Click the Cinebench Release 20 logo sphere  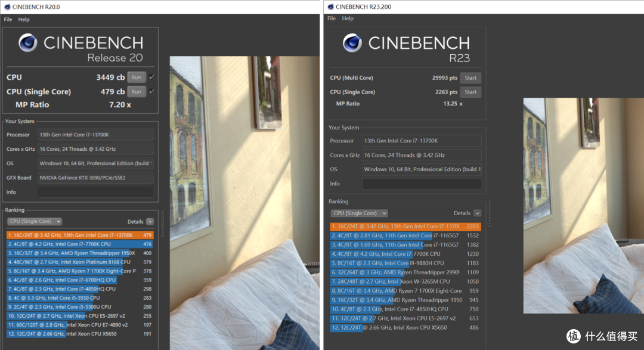[x=28, y=42]
